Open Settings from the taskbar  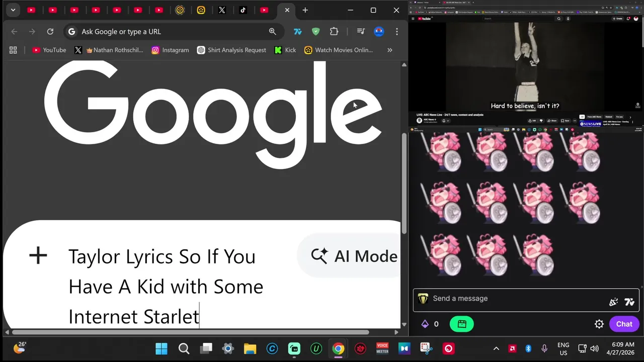point(228,348)
